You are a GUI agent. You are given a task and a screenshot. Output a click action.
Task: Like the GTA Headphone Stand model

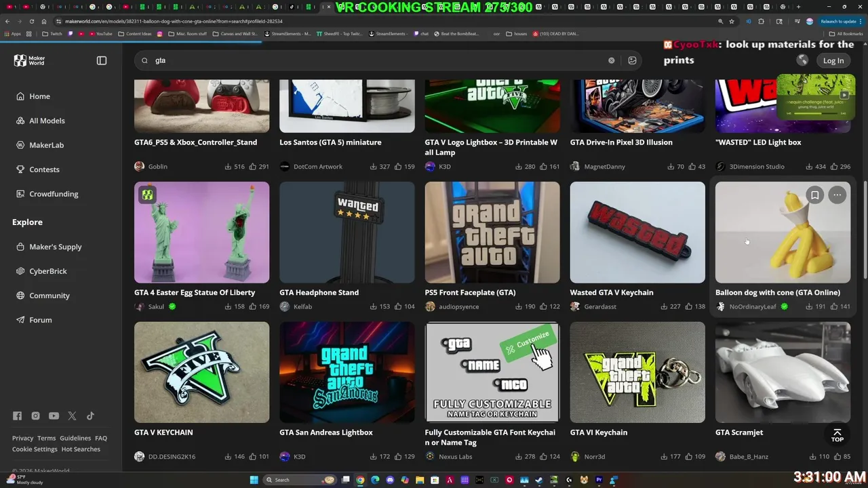[398, 306]
